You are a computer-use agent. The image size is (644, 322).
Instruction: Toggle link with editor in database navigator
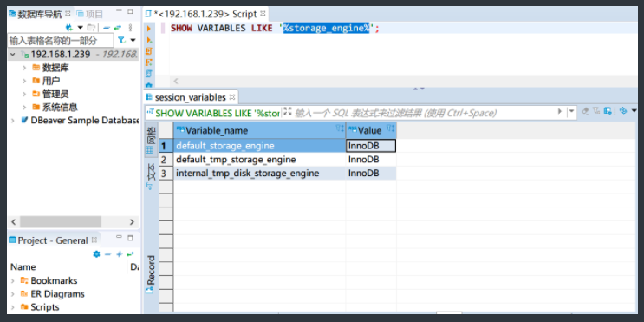pos(118,28)
